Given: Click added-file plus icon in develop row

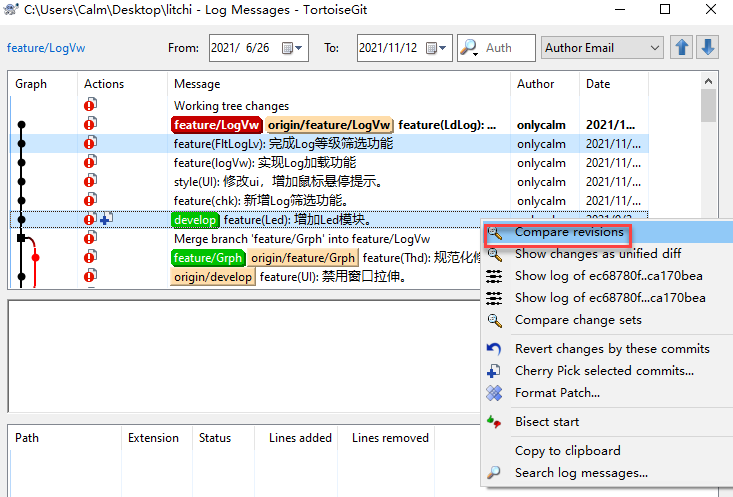Looking at the screenshot, I should tap(107, 219).
